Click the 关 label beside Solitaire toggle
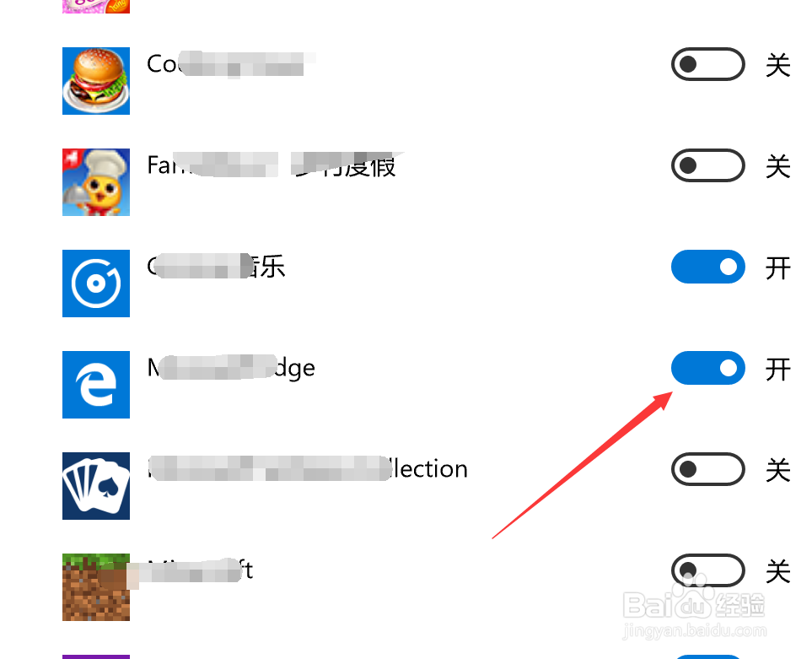812x659 pixels. [777, 471]
